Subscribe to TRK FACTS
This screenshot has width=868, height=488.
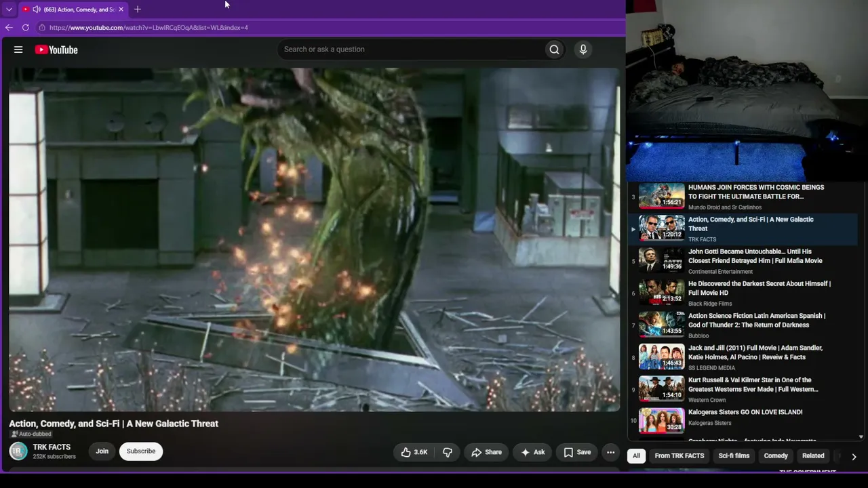(x=141, y=451)
